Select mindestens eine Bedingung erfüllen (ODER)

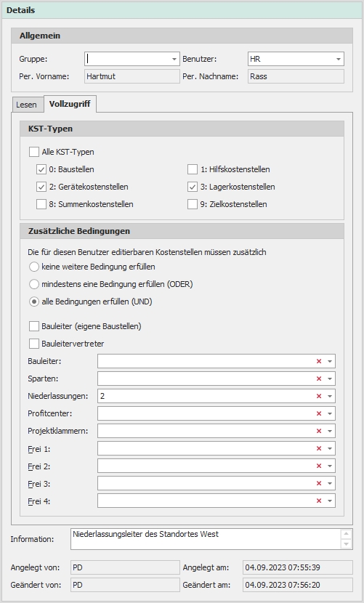click(x=34, y=284)
